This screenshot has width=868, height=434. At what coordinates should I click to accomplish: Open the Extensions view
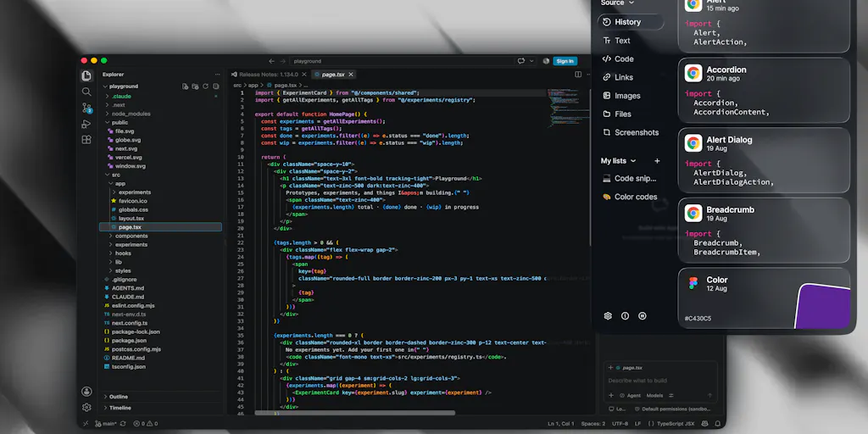86,140
